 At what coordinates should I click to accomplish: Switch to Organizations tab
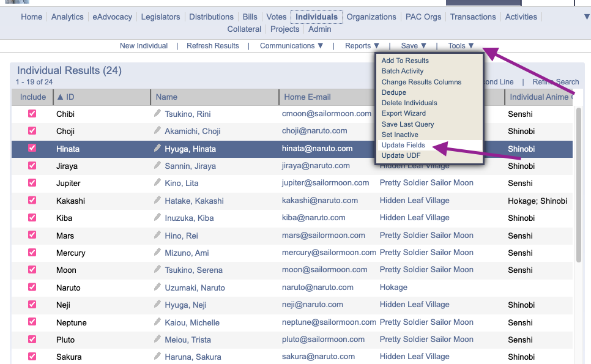[371, 17]
